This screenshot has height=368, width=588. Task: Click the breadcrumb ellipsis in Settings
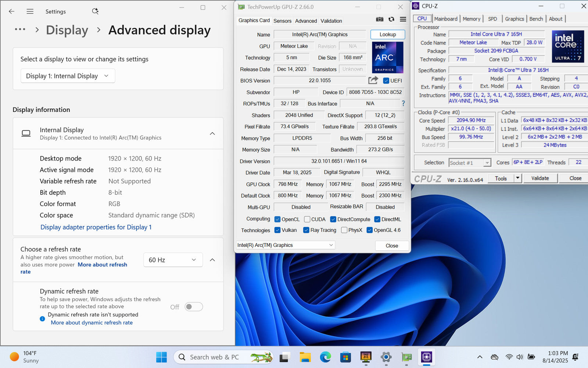20,29
